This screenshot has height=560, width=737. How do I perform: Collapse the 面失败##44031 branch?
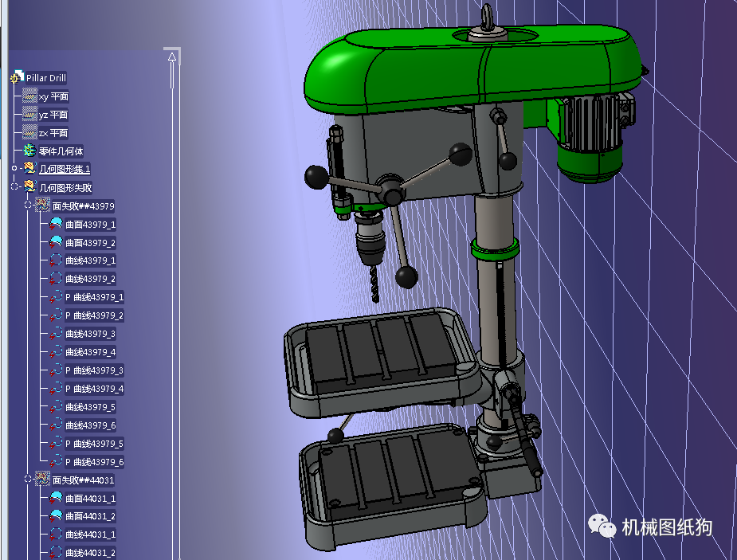[28, 480]
